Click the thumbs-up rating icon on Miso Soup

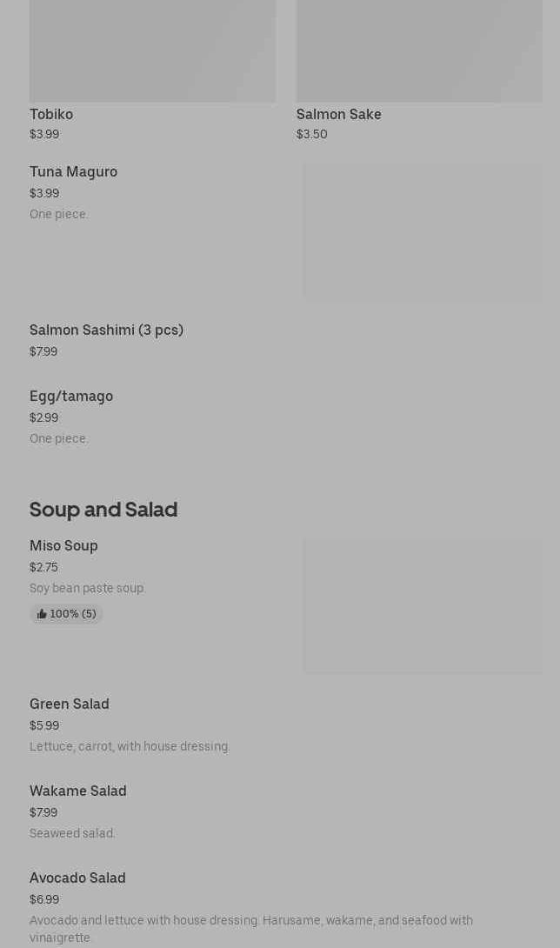[42, 614]
